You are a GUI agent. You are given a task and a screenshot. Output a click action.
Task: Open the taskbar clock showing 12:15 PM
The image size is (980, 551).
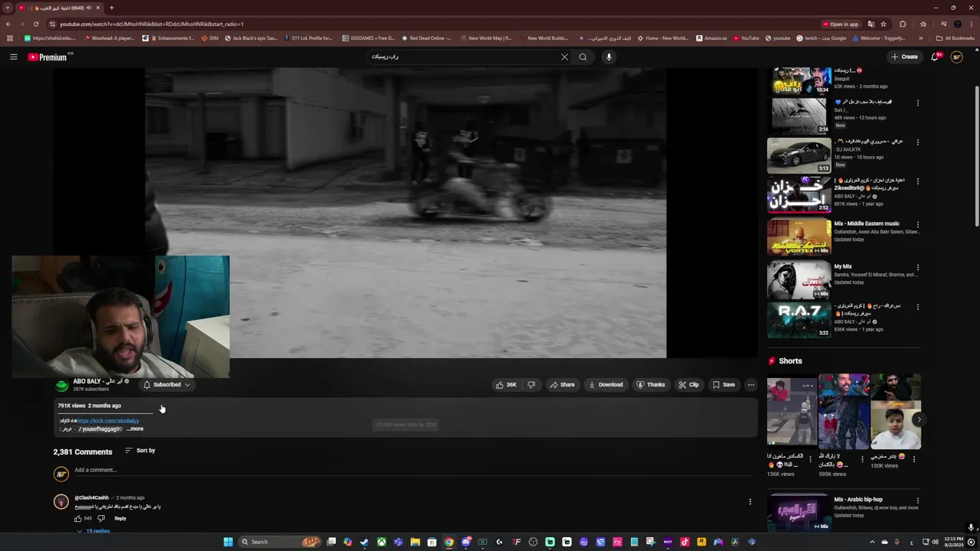click(954, 542)
